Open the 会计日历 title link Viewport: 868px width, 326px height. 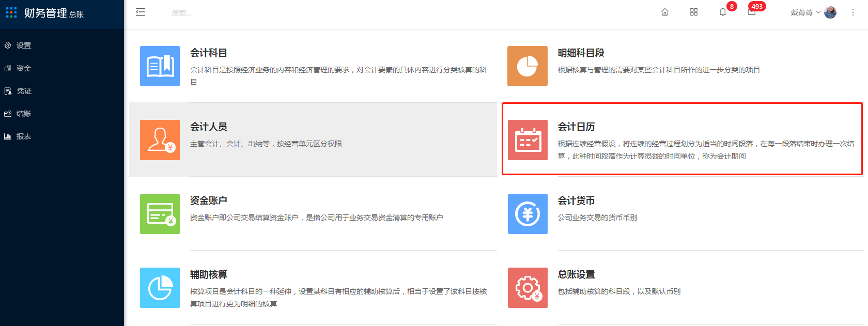[576, 127]
